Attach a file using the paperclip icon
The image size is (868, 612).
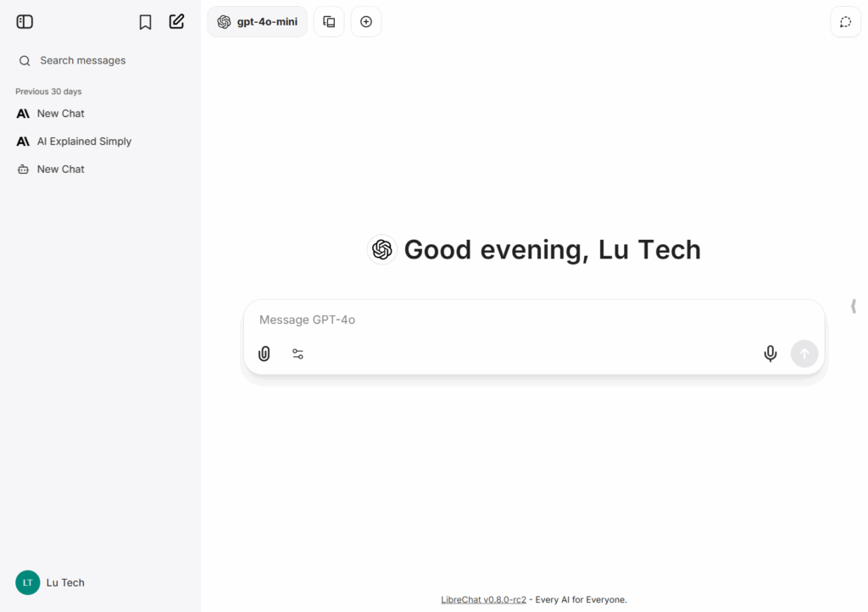(x=264, y=353)
